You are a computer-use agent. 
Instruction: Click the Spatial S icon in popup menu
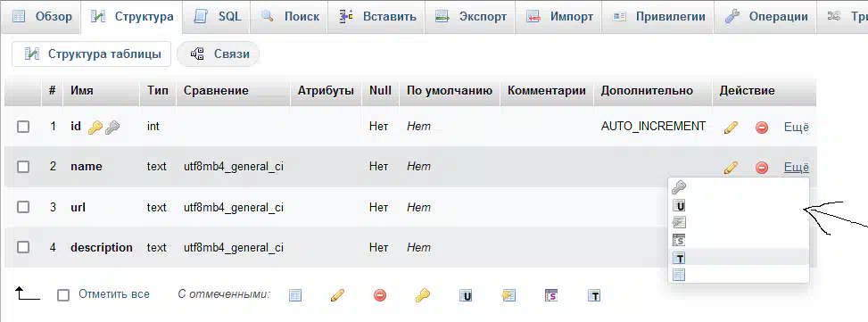(679, 240)
